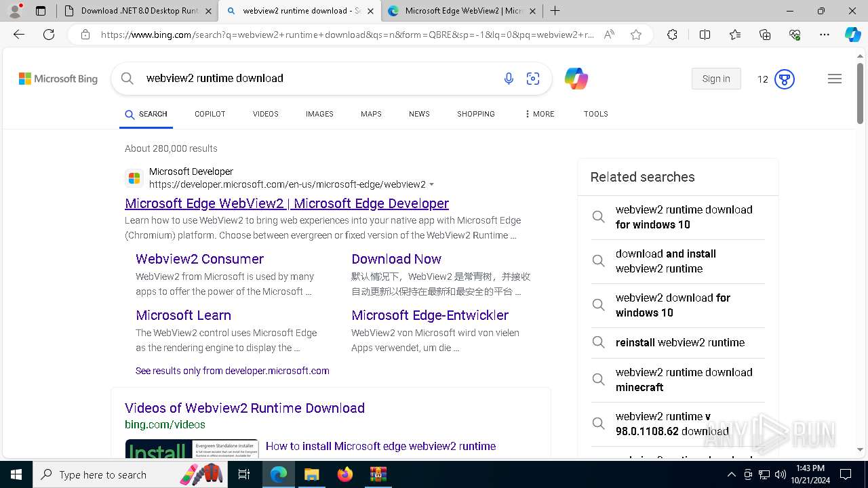The width and height of the screenshot is (868, 488).
Task: Open the Windows Start menu
Action: 16,474
